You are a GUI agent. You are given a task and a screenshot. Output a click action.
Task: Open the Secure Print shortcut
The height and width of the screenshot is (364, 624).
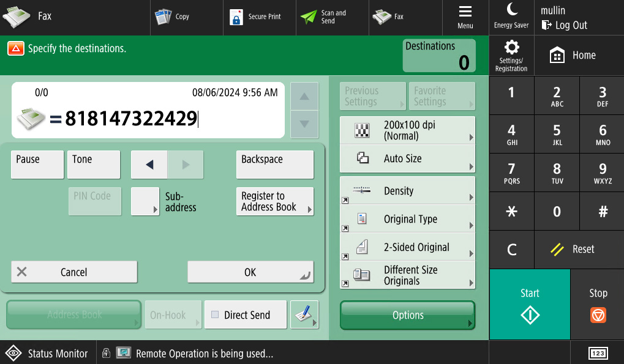(260, 17)
